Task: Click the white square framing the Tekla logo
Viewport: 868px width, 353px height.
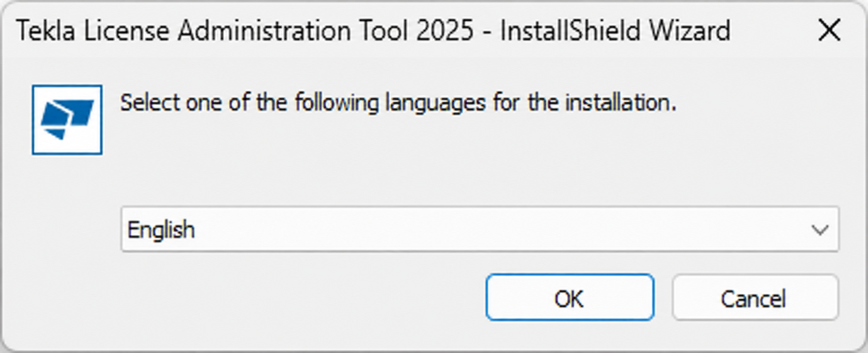Action: click(x=67, y=120)
